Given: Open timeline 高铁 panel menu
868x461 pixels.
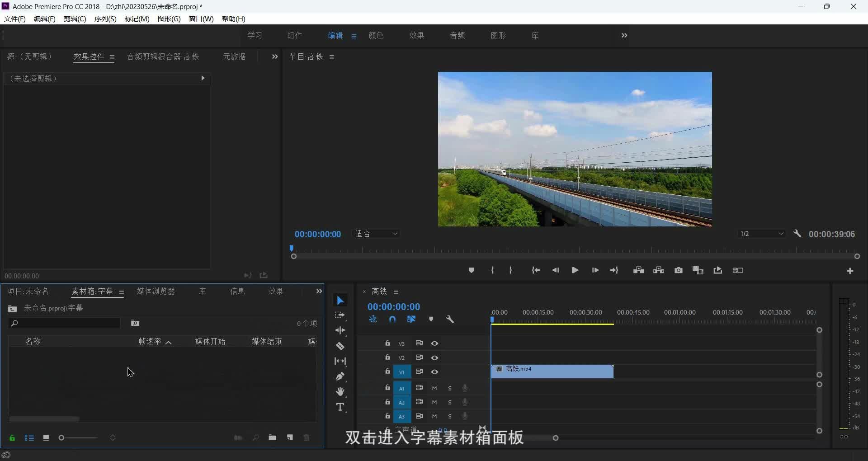Looking at the screenshot, I should tap(396, 292).
